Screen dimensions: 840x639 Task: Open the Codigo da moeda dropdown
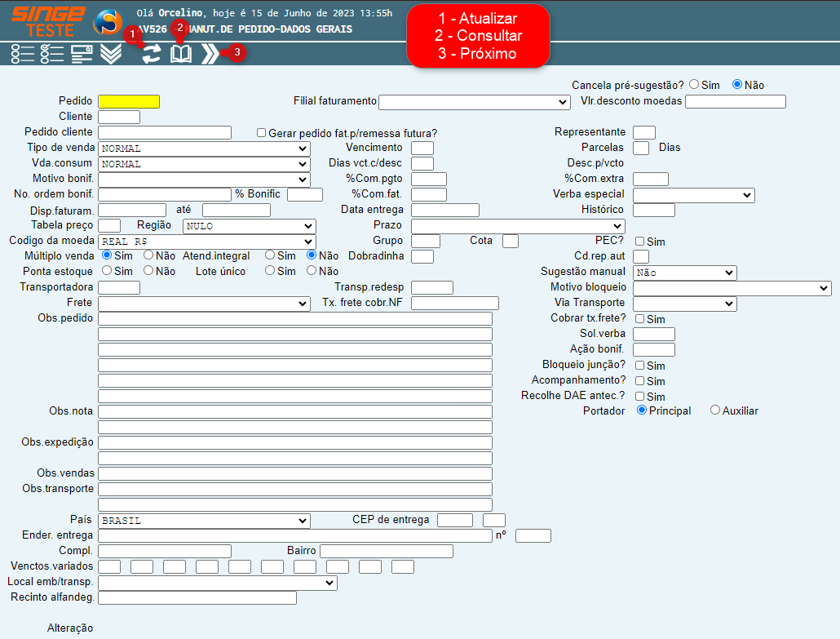[207, 242]
